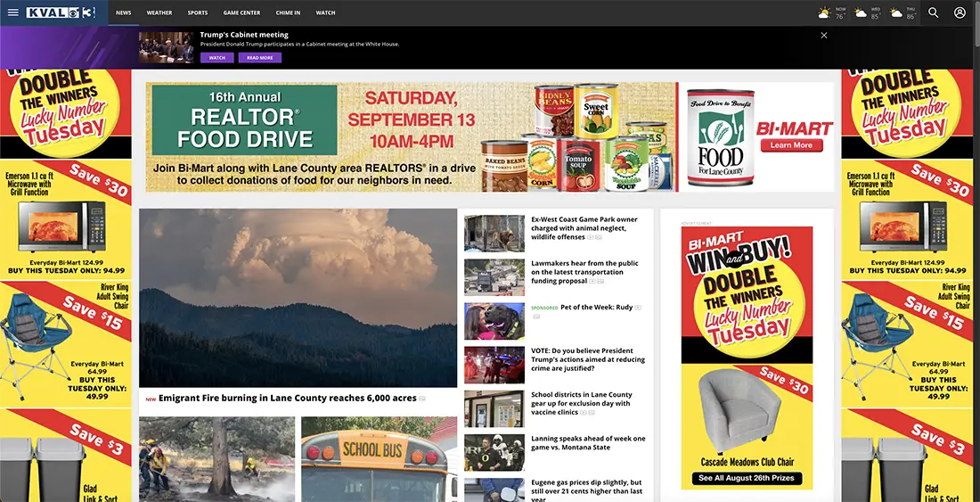
Task: Click the Oregon football players thumbnail
Action: pyautogui.click(x=494, y=453)
